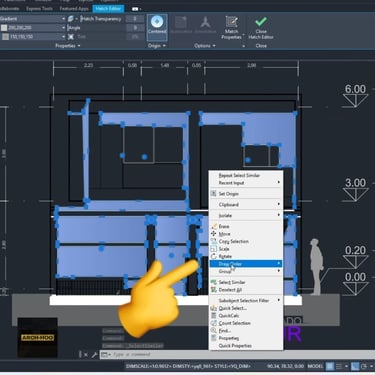Click the Erase icon in context menu
This screenshot has height=375, width=375.
coord(214,226)
